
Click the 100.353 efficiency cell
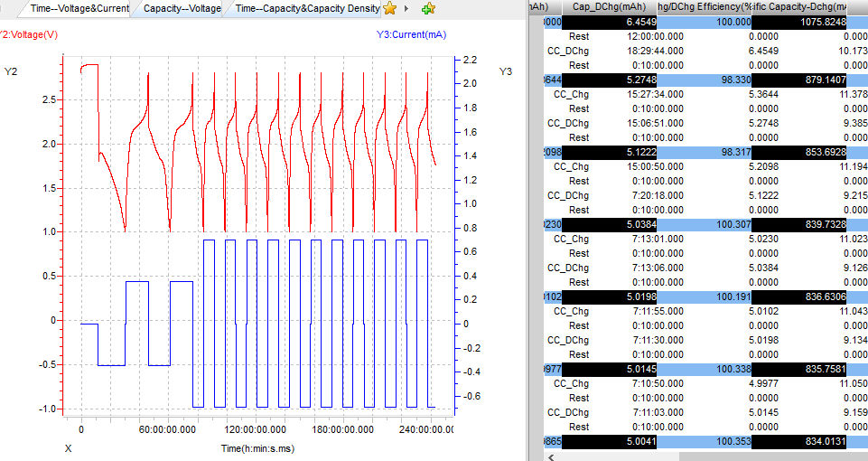(705, 442)
